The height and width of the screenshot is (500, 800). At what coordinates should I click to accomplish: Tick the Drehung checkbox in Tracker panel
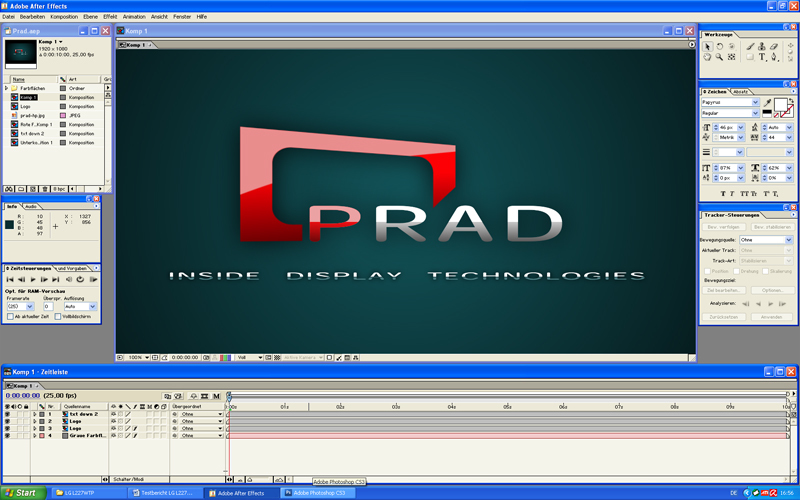(x=737, y=271)
